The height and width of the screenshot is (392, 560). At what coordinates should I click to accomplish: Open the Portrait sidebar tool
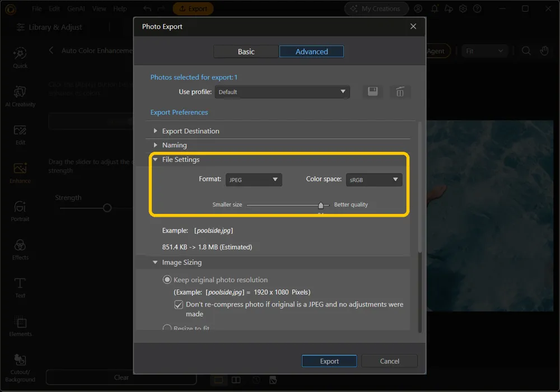coord(20,211)
